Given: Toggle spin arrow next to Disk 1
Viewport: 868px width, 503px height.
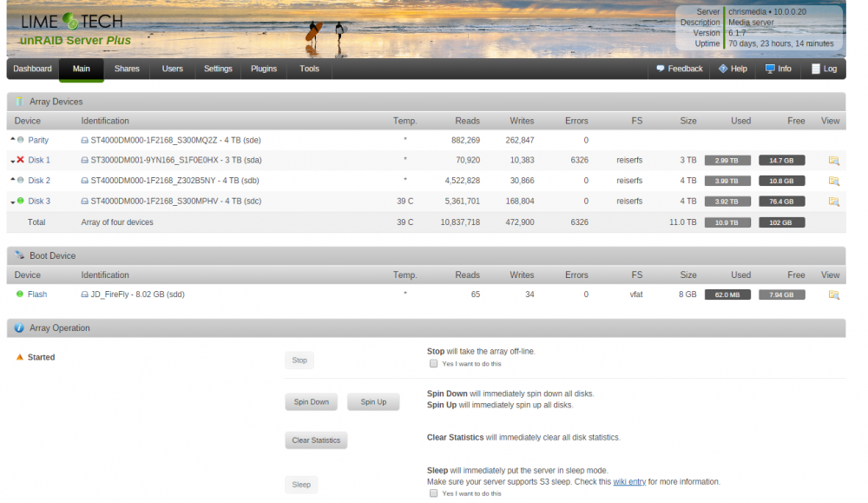Looking at the screenshot, I should click(13, 162).
